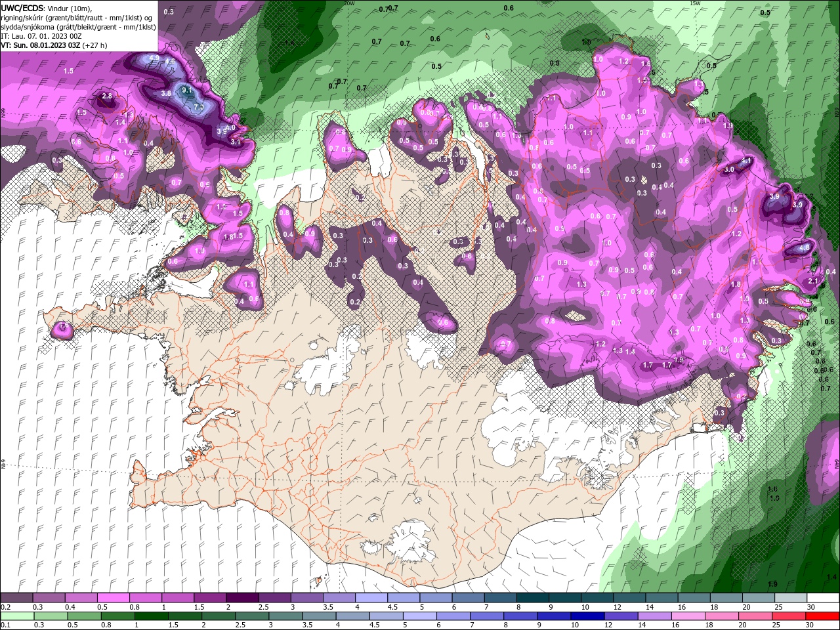The height and width of the screenshot is (630, 840).
Task: Click the deep blue 10 mm swatch in the lower legend
Action: [x=587, y=616]
